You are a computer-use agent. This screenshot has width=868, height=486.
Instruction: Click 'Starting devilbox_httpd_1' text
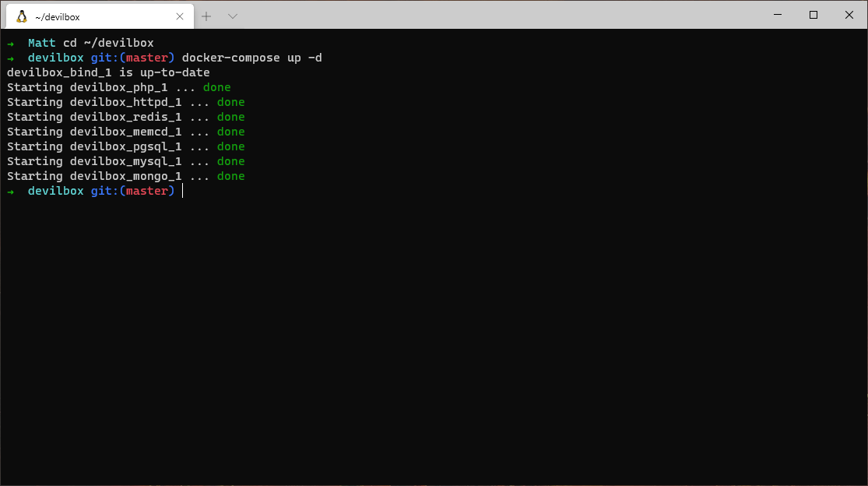pyautogui.click(x=94, y=102)
